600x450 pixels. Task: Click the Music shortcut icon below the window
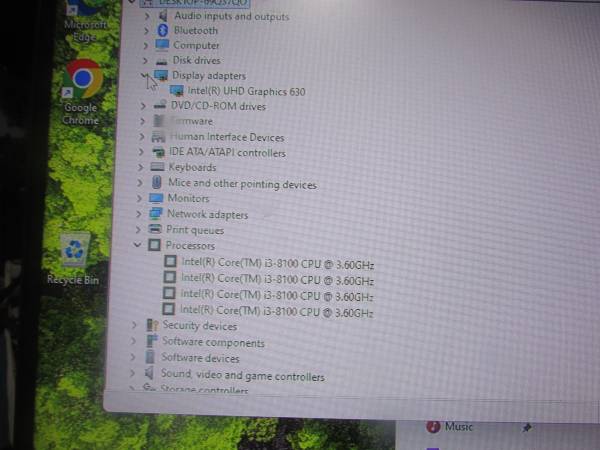click(433, 426)
